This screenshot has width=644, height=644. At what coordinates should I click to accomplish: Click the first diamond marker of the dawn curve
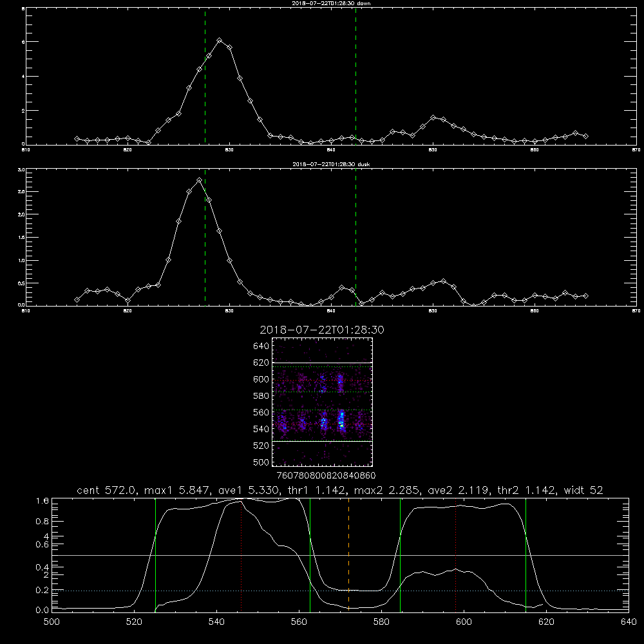(77, 139)
